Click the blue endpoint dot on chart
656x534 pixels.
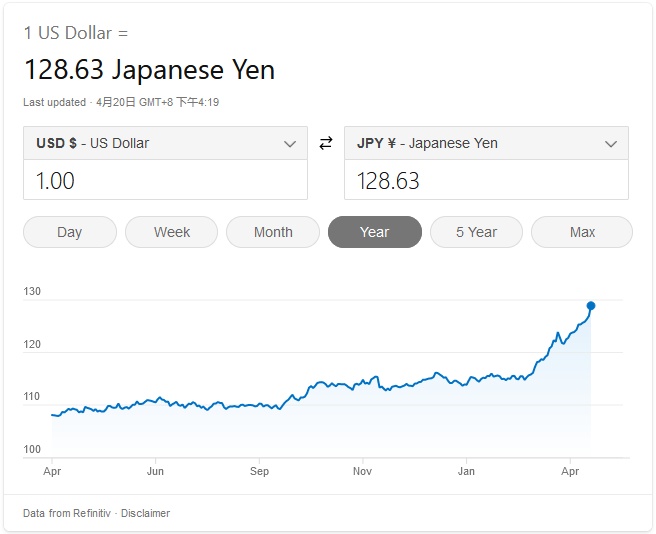591,306
